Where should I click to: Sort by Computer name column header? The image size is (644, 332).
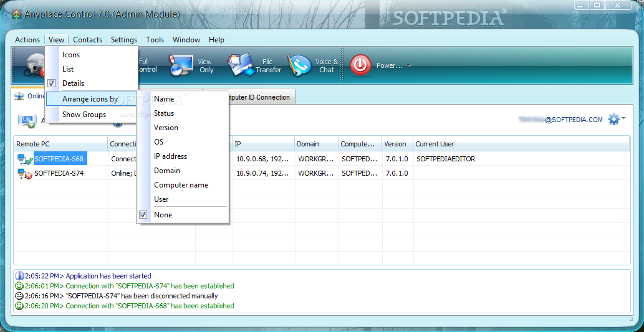click(x=360, y=144)
